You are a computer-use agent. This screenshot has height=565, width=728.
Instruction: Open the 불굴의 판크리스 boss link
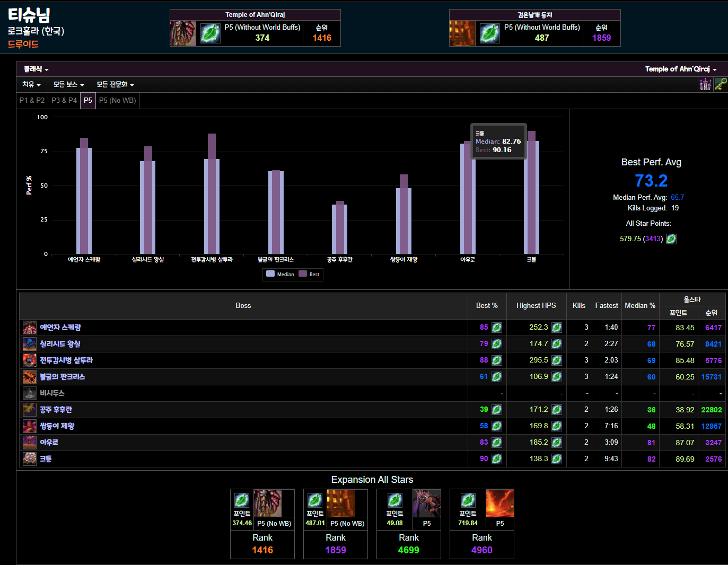(x=63, y=377)
